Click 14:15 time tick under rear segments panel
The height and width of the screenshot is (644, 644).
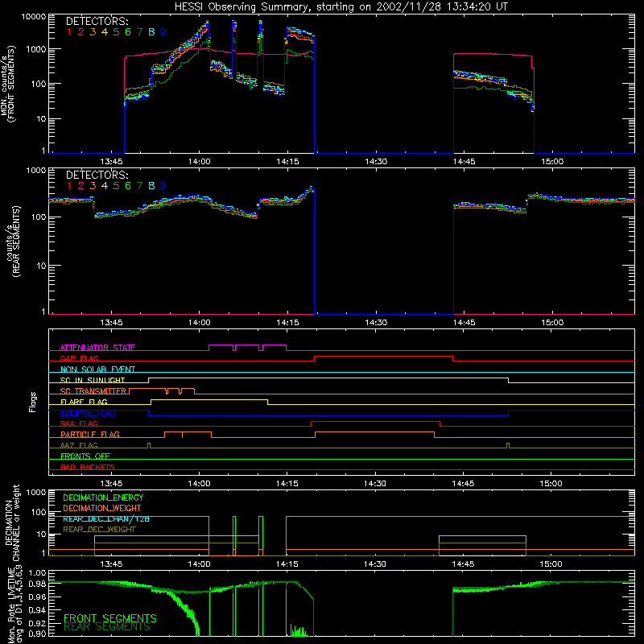[x=287, y=323]
